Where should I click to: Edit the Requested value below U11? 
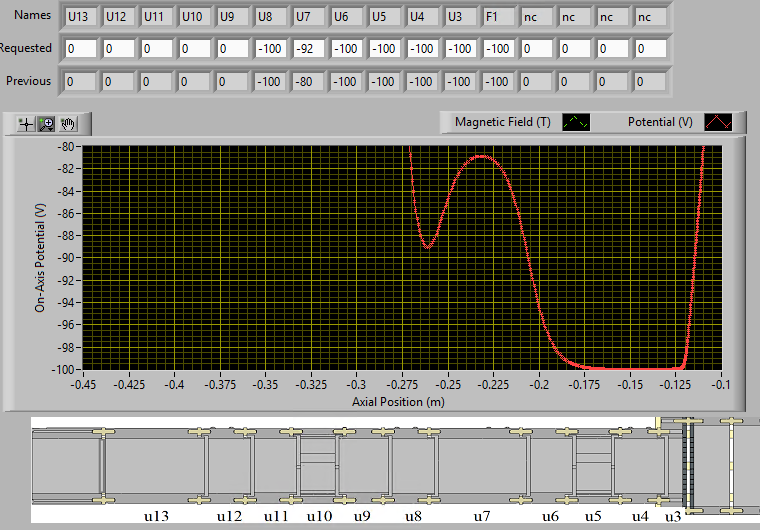click(157, 48)
